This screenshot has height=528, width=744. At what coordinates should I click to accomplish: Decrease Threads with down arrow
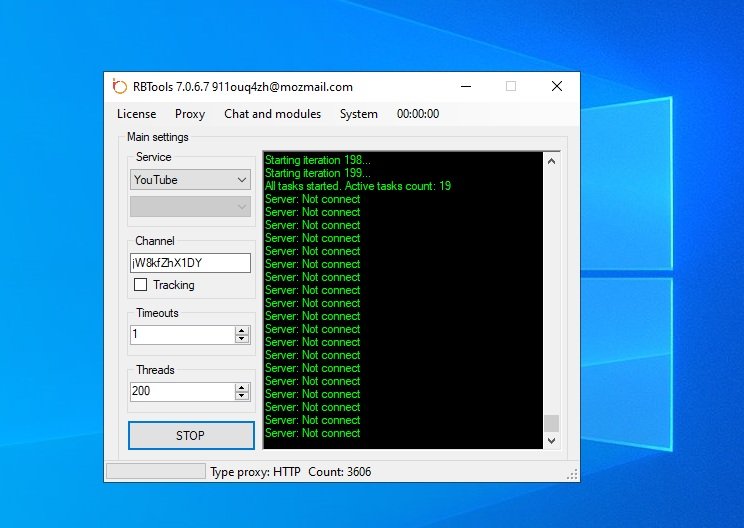(x=241, y=396)
